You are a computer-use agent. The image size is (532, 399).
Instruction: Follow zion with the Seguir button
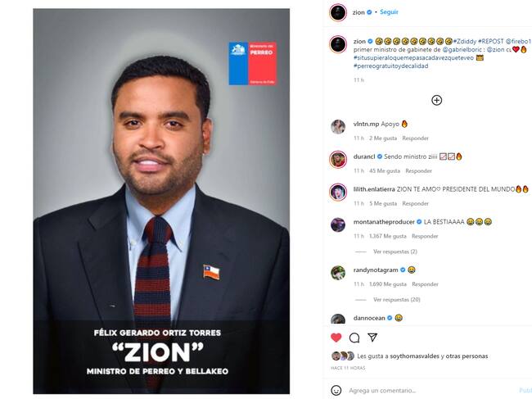click(x=389, y=12)
